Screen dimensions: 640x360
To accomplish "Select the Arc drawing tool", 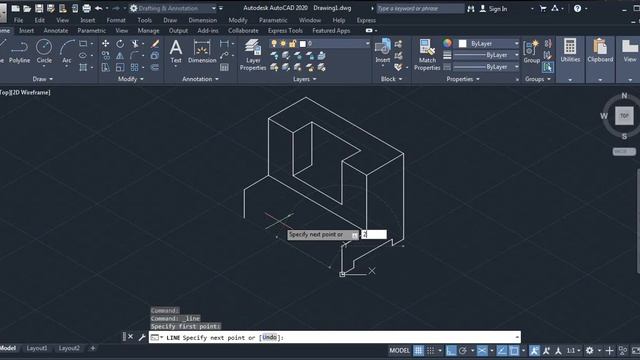I will [x=67, y=51].
